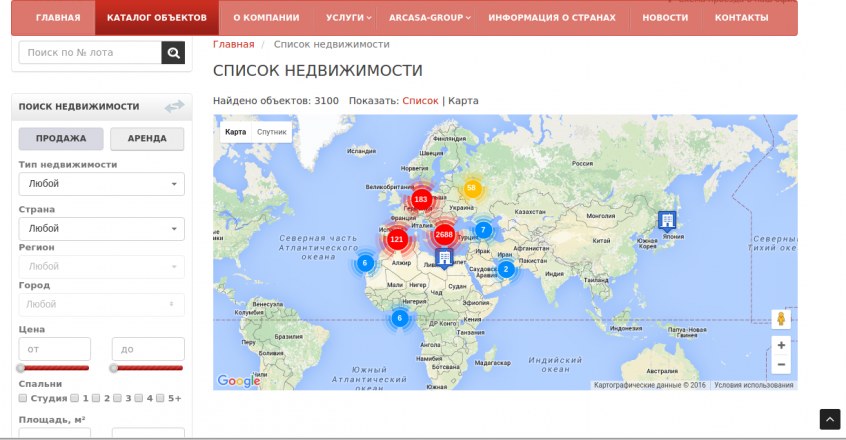
Task: Select the АРЕНДА toggle button
Action: click(147, 139)
